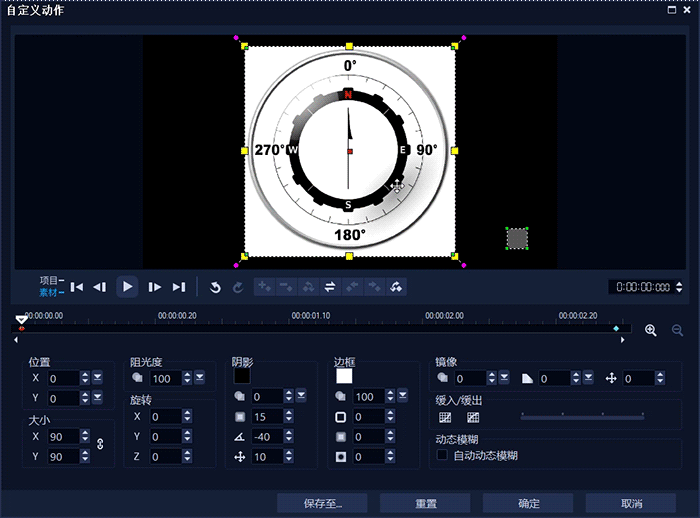
Task: Click the shadow distance field showing 10
Action: 267,456
